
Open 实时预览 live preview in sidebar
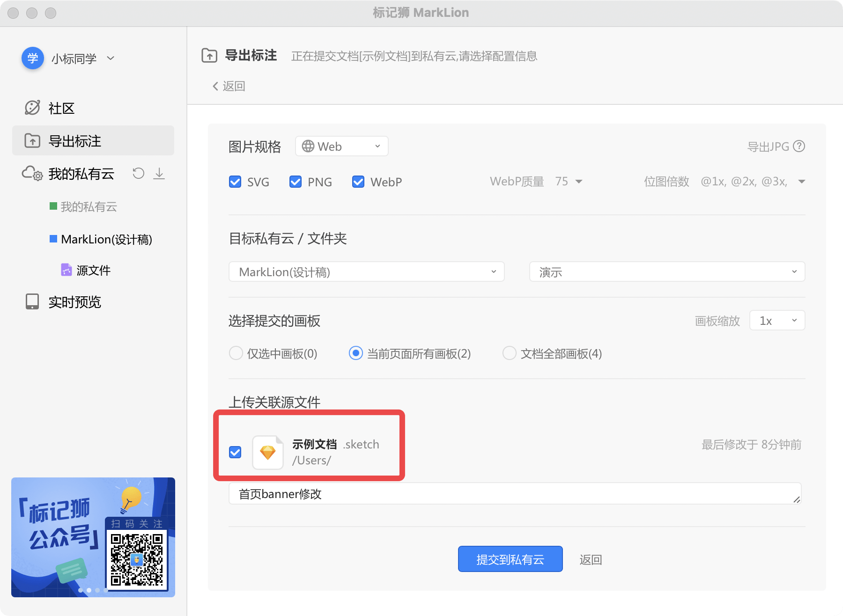pos(74,302)
